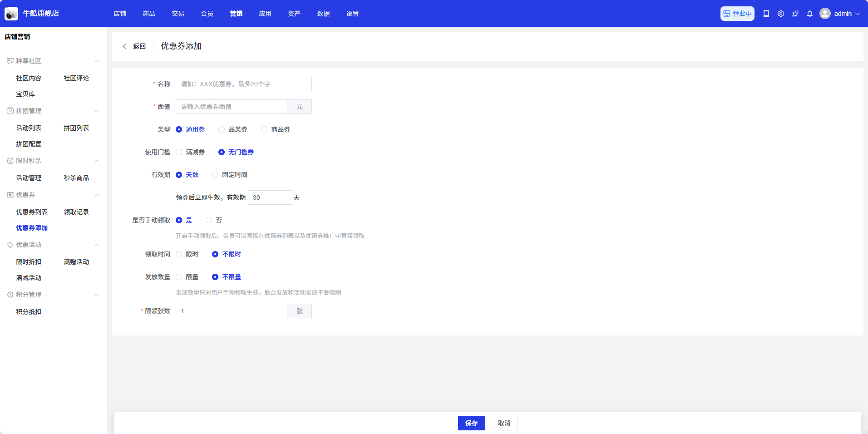
Task: Open the 店铺 top menu
Action: coord(120,14)
